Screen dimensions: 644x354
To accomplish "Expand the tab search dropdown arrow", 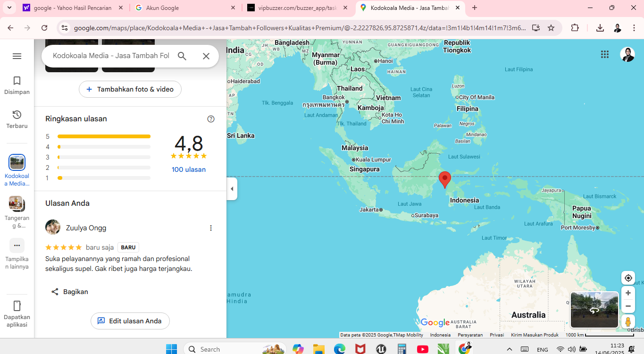I will pos(9,8).
